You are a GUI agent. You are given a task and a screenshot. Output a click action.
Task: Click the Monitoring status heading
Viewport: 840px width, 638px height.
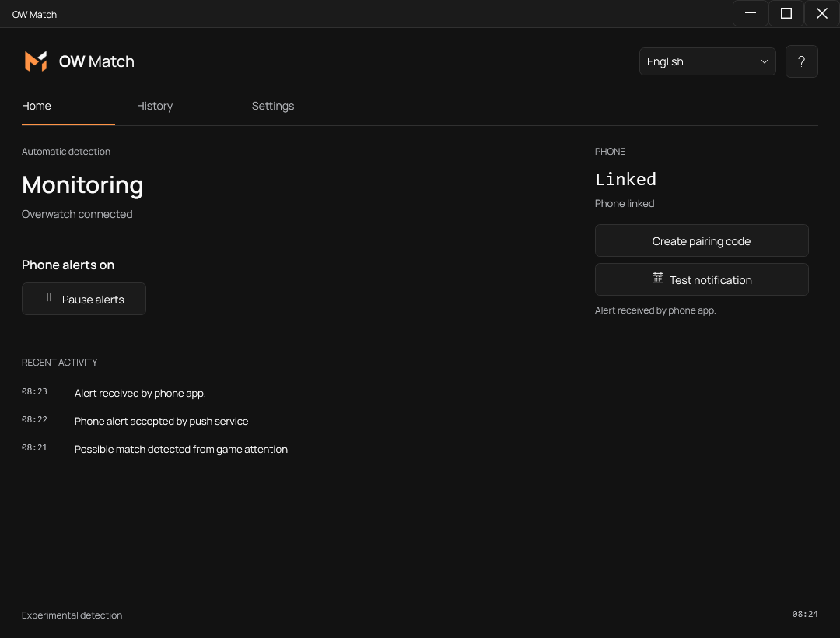pyautogui.click(x=82, y=185)
